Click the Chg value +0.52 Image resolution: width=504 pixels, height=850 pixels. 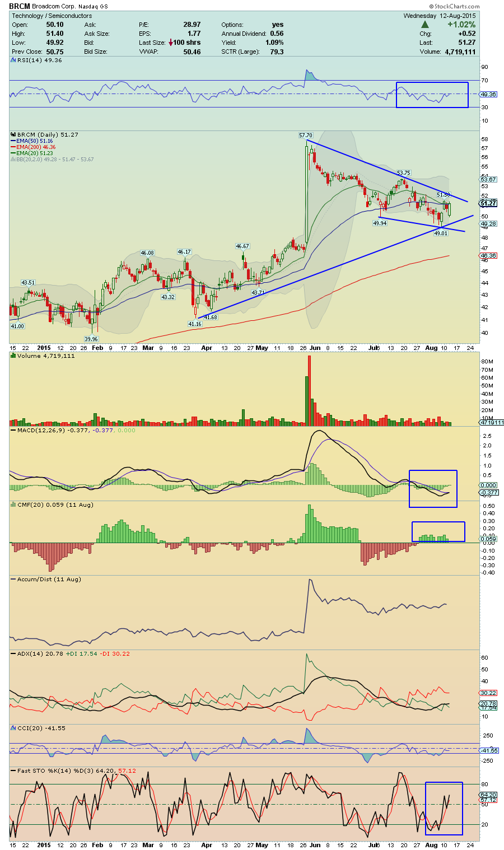(x=466, y=34)
